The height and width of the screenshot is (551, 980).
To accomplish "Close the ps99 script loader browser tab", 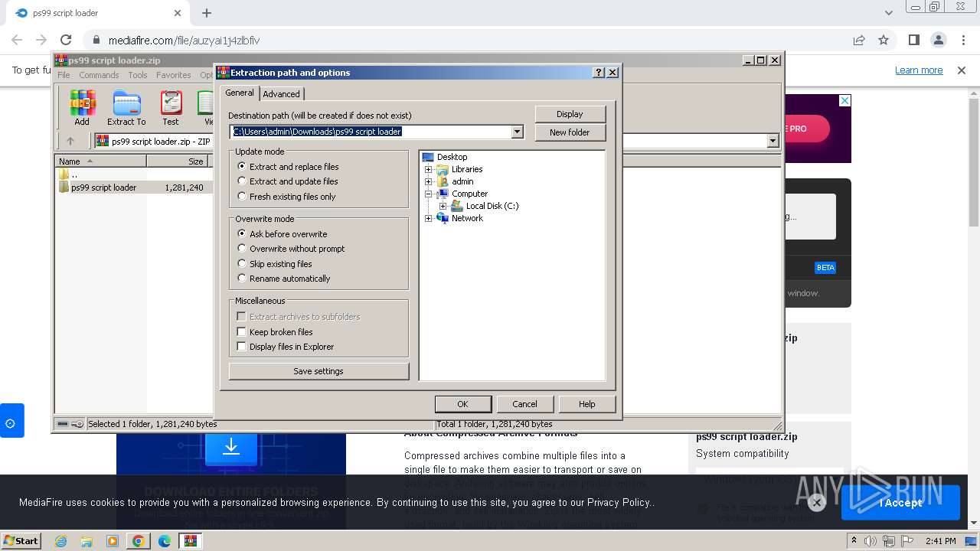I will tap(178, 13).
